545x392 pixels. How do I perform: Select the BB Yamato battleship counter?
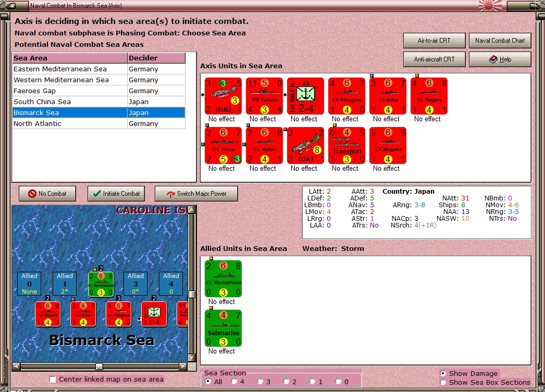pyautogui.click(x=265, y=96)
